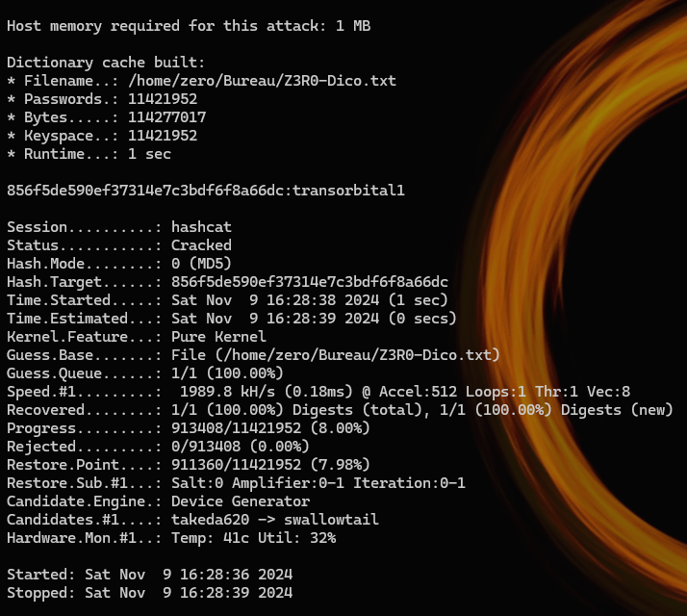
Task: Click the Status Cracked line
Action: click(x=119, y=245)
